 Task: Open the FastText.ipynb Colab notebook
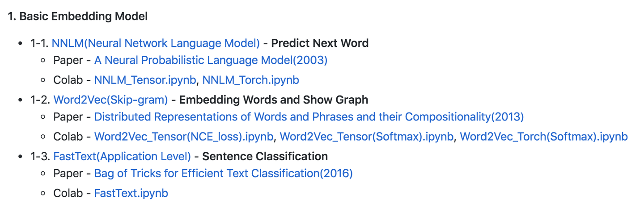pyautogui.click(x=131, y=193)
